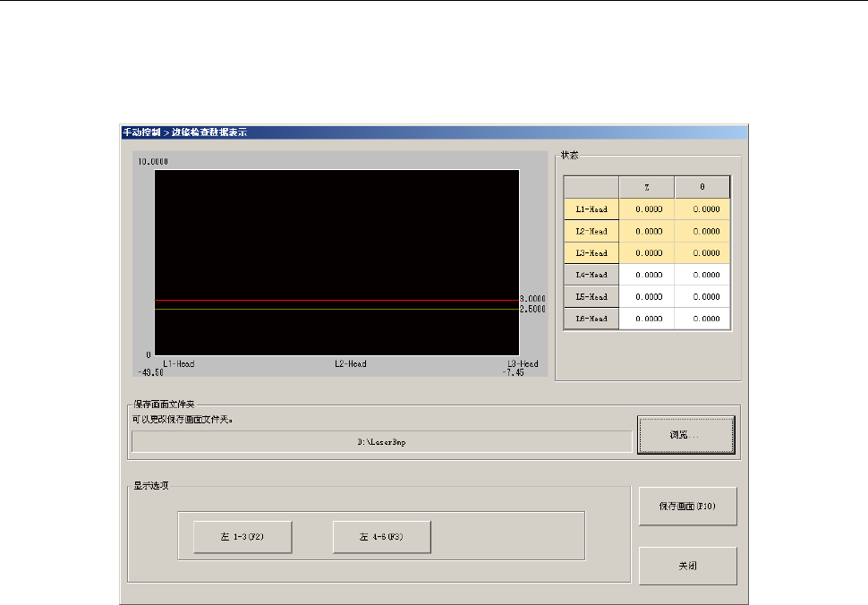868x605 pixels.
Task: Select the Z value cell for L1-Head
Action: pyautogui.click(x=647, y=209)
